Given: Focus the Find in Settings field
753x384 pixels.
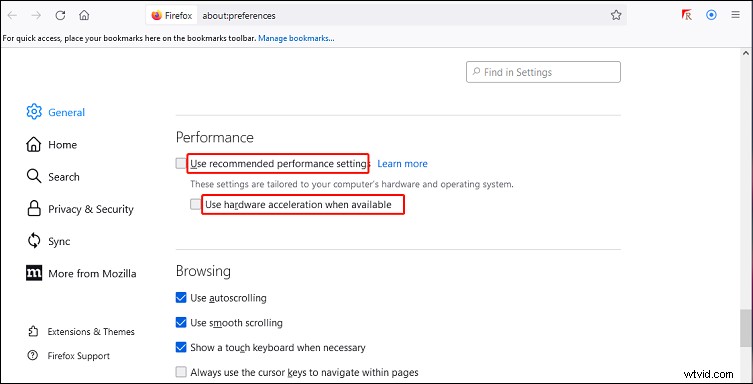Looking at the screenshot, I should point(543,72).
